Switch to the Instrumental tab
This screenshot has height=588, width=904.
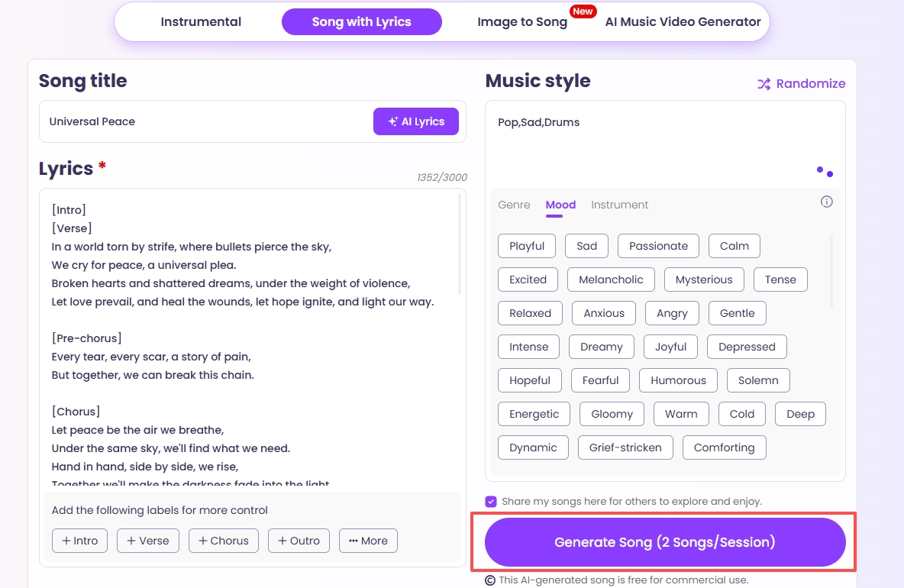[201, 21]
